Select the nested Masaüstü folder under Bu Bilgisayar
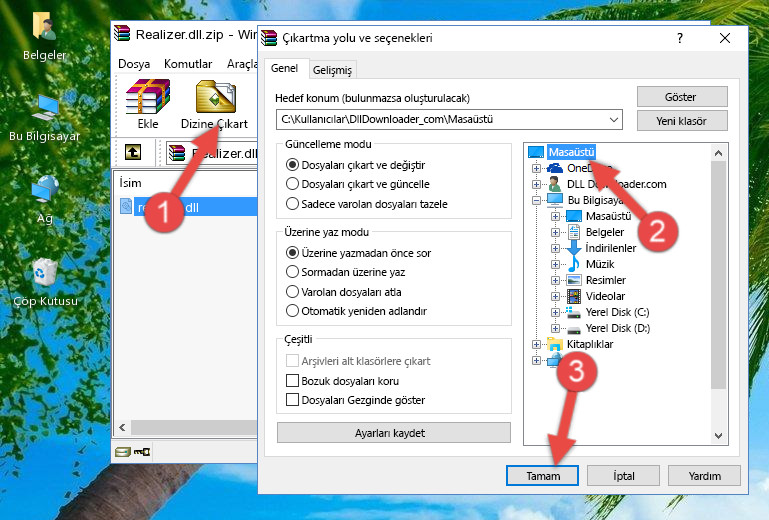The width and height of the screenshot is (769, 520). pyautogui.click(x=608, y=216)
